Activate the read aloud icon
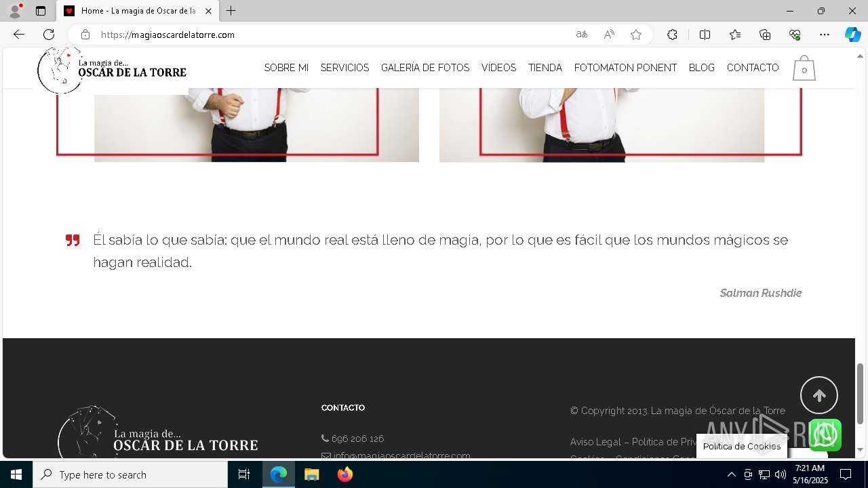 [609, 35]
